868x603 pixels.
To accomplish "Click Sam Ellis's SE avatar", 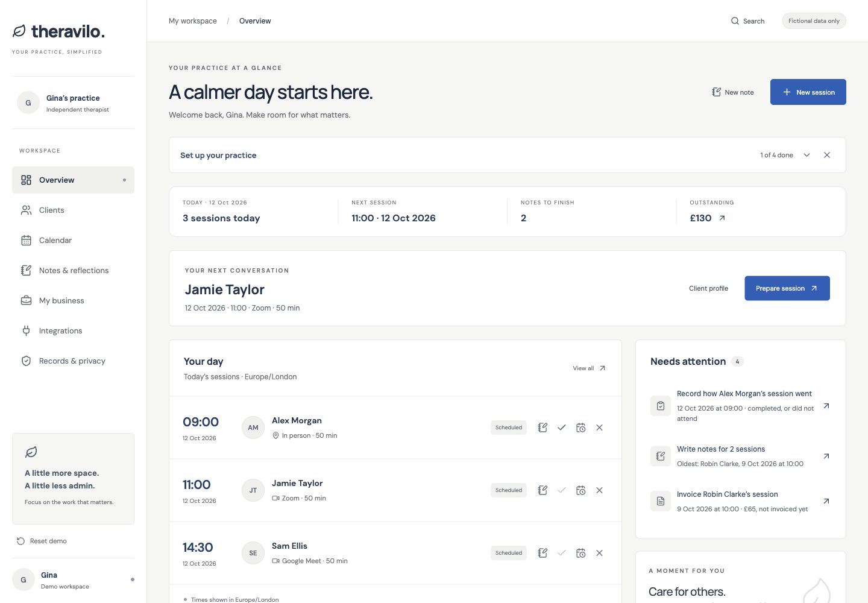I will tap(253, 553).
